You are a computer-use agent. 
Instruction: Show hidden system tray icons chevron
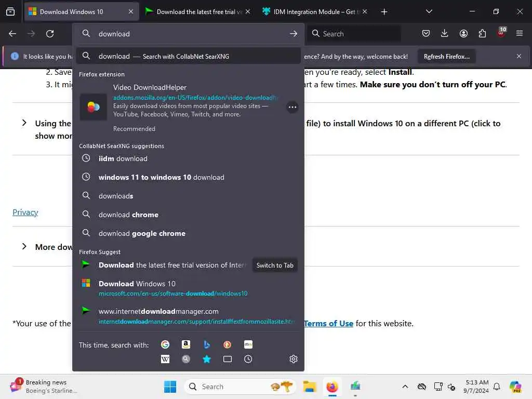pos(405,387)
